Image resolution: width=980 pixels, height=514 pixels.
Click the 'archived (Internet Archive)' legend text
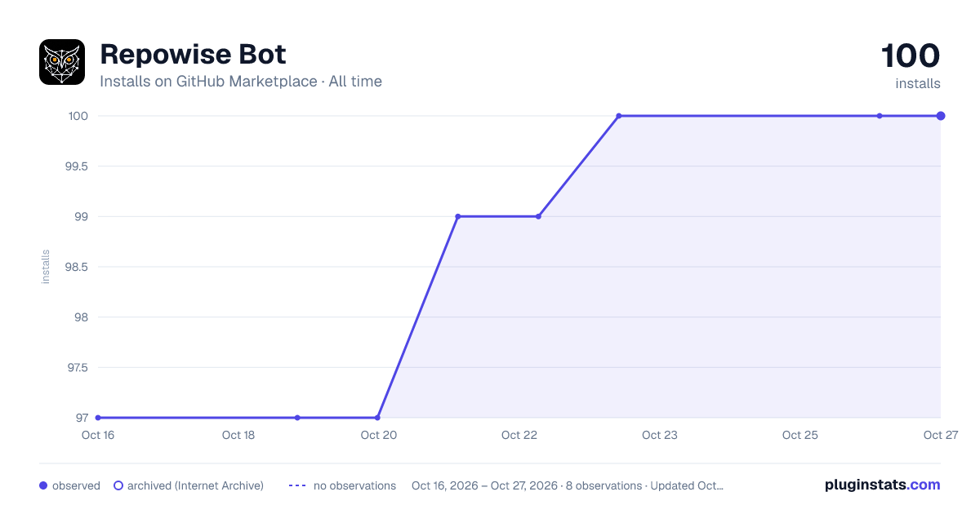(195, 485)
